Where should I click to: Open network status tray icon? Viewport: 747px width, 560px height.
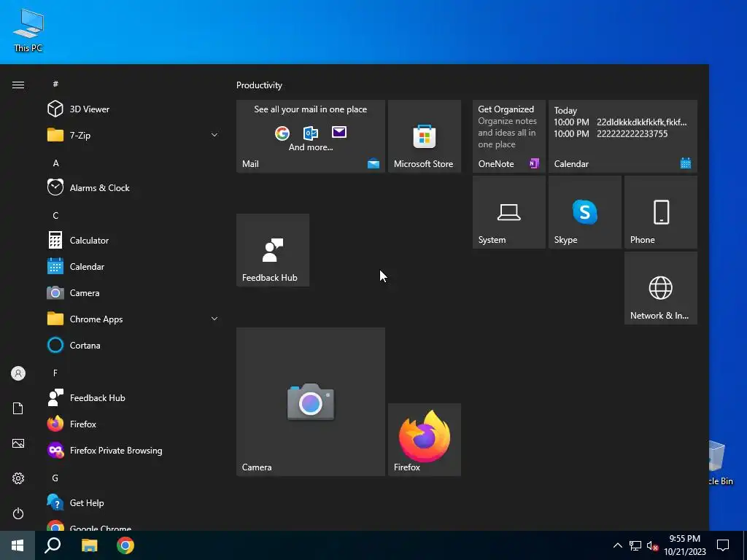pyautogui.click(x=635, y=545)
